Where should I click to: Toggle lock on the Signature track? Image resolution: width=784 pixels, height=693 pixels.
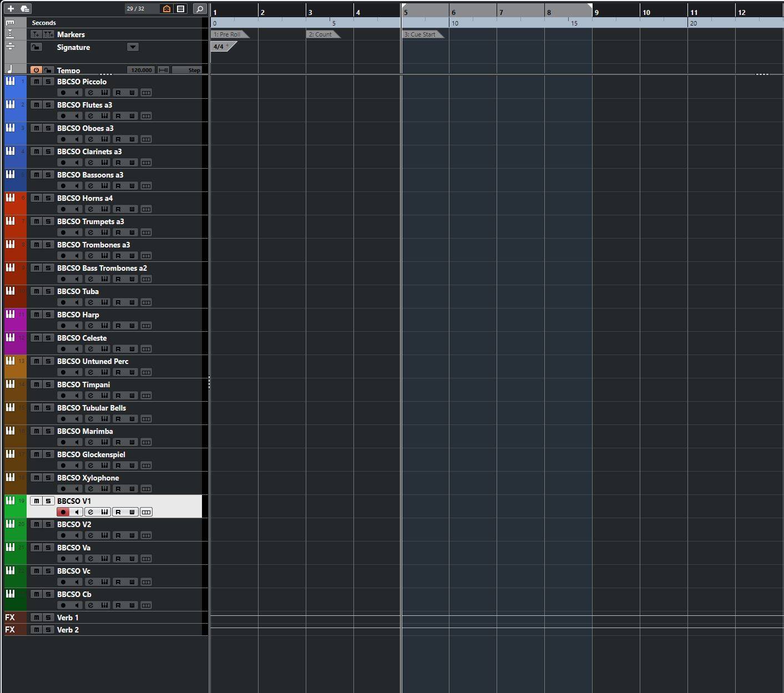[36, 47]
